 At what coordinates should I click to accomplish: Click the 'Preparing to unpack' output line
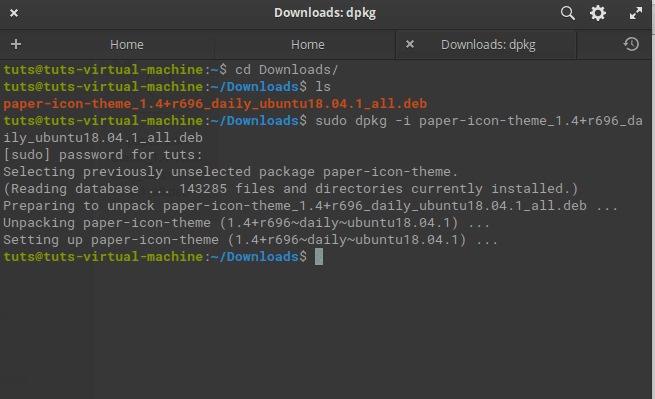310,206
